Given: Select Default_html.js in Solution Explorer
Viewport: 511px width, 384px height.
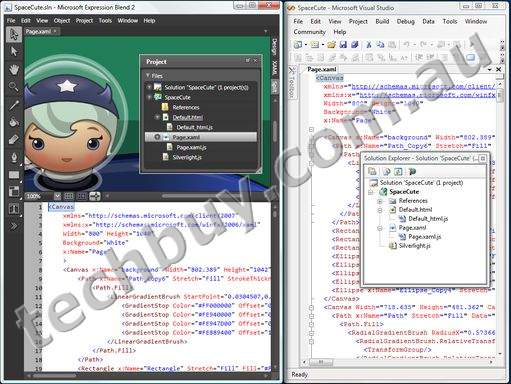Looking at the screenshot, I should (428, 219).
